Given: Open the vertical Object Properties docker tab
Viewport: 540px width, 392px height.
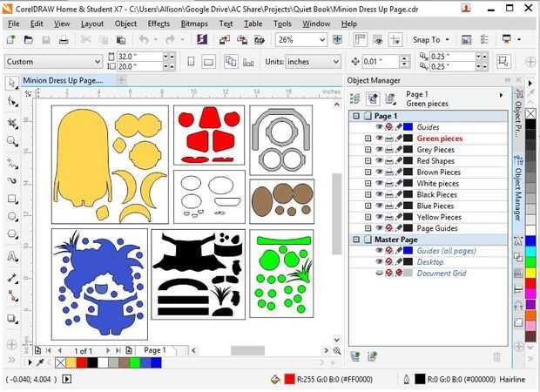Looking at the screenshot, I should click(x=518, y=113).
